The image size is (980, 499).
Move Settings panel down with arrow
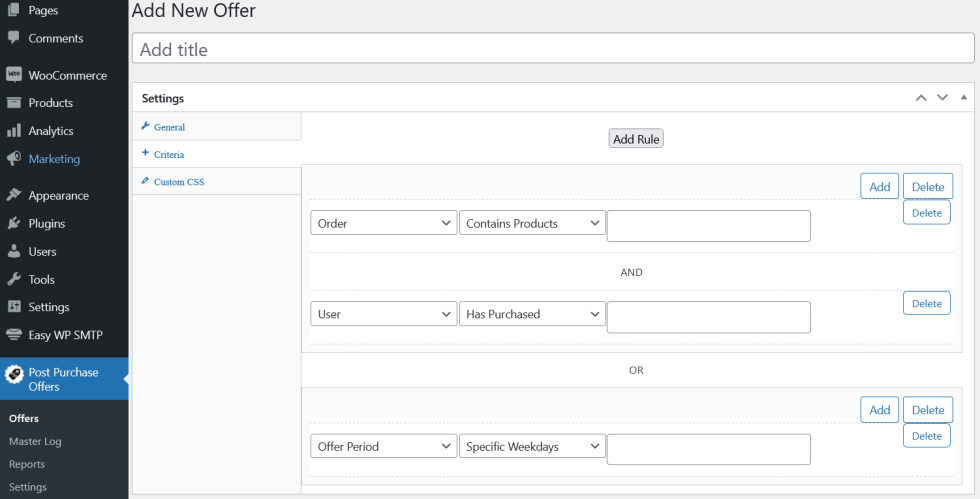pyautogui.click(x=941, y=98)
